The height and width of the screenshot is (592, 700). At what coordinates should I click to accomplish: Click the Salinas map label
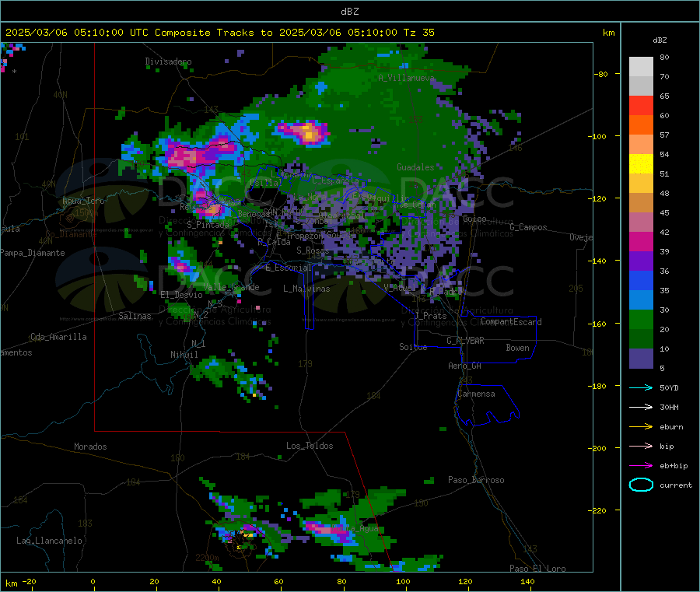point(135,316)
